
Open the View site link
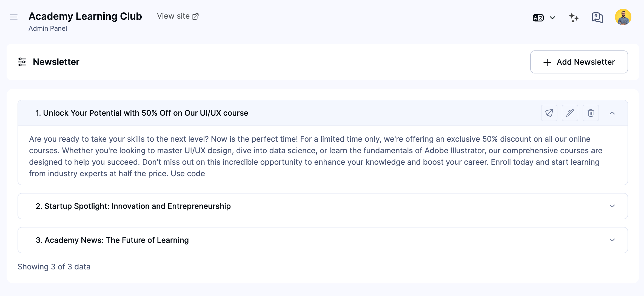(173, 16)
